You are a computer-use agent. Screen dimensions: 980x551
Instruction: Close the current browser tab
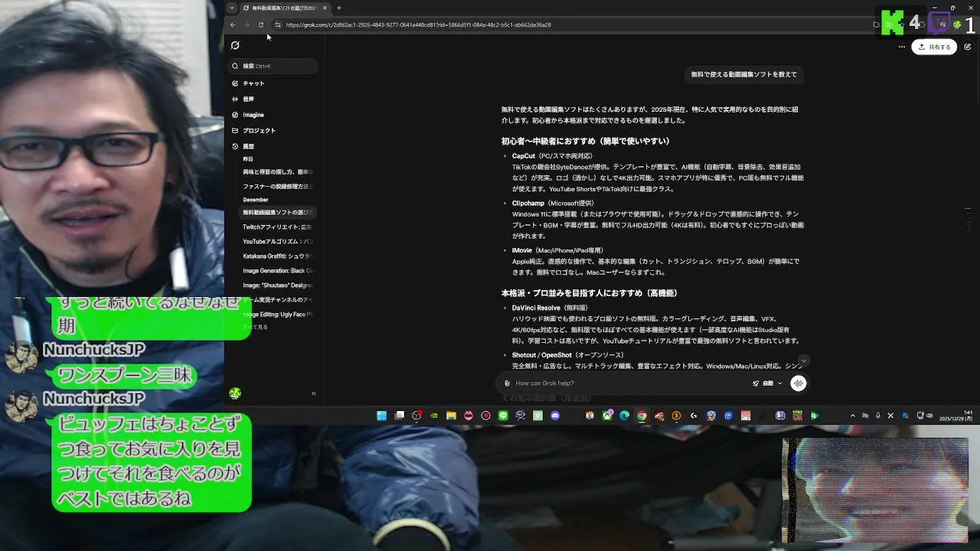[x=325, y=8]
